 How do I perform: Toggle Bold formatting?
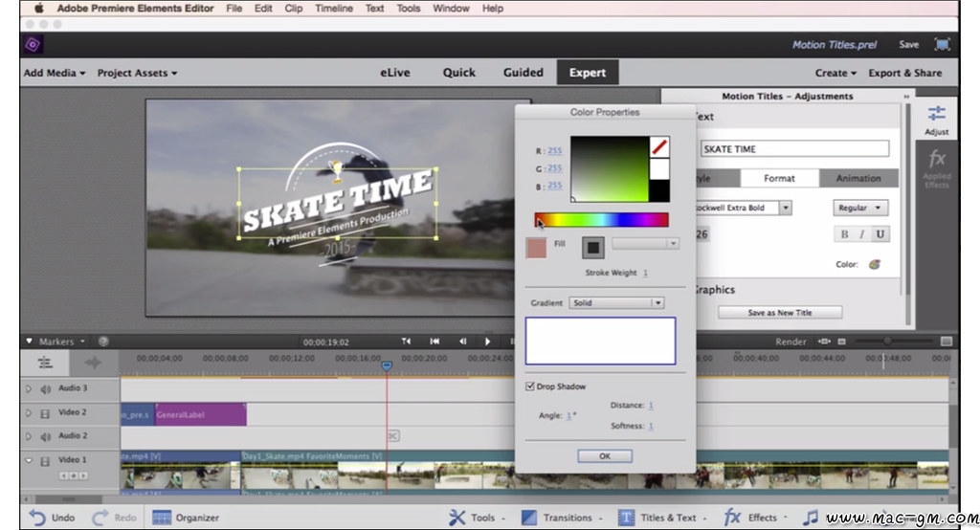(844, 234)
